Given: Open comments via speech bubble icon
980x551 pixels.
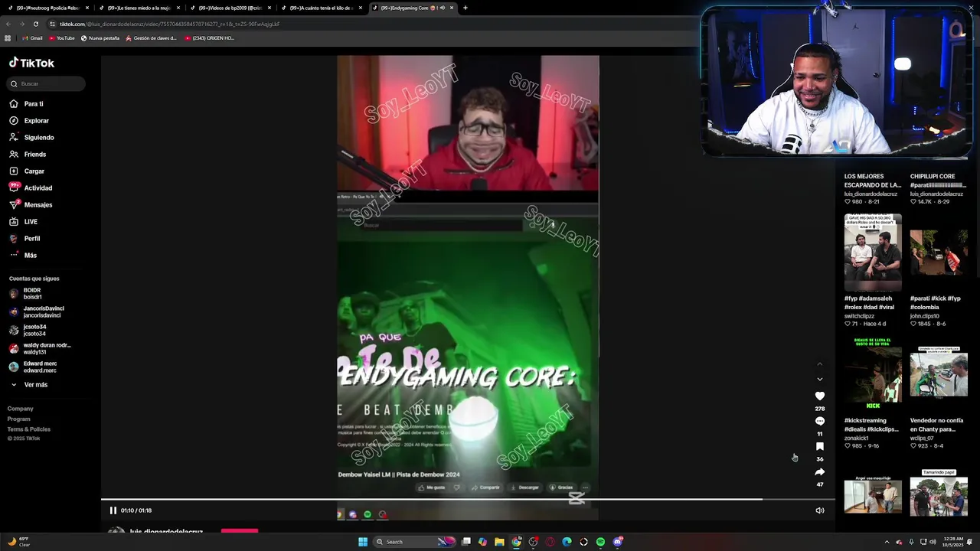Looking at the screenshot, I should click(x=820, y=421).
